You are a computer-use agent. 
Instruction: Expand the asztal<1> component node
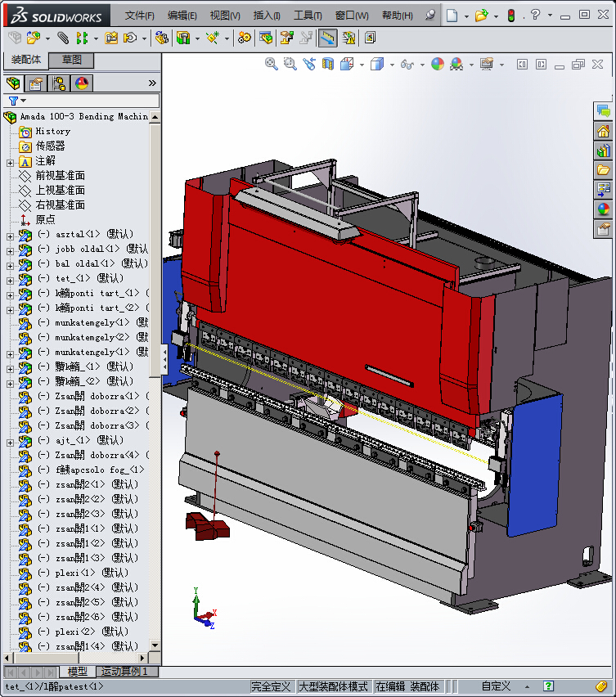pyautogui.click(x=10, y=235)
